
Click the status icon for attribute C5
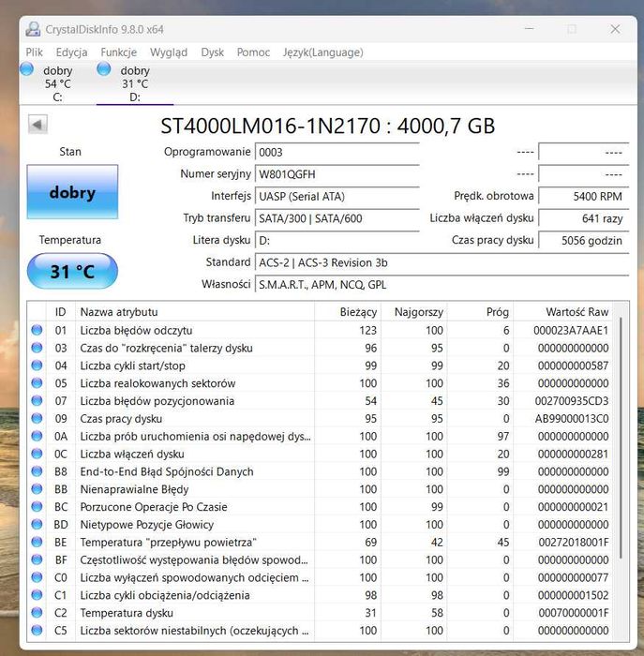[x=37, y=630]
